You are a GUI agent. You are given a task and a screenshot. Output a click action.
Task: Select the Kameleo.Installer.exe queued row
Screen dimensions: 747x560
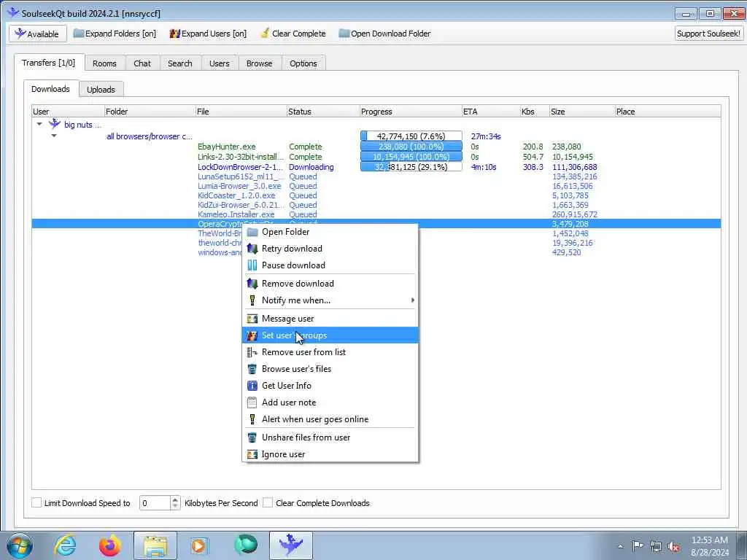(x=376, y=214)
